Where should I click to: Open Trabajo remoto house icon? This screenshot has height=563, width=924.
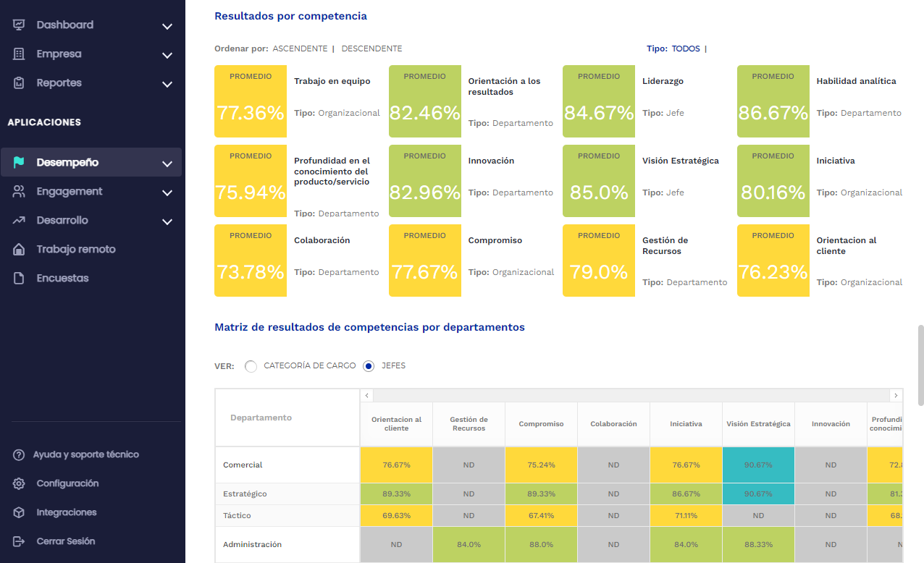[x=20, y=249]
